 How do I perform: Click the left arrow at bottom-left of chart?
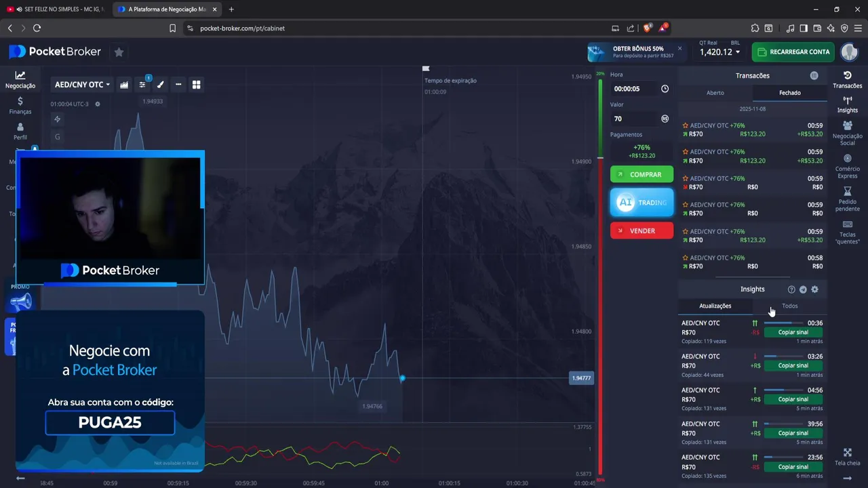[x=20, y=479]
